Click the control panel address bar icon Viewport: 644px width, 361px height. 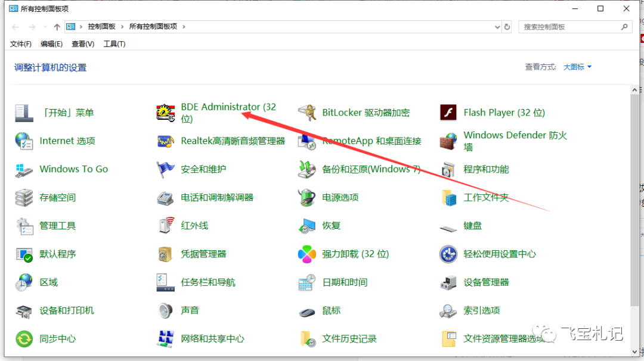(70, 27)
